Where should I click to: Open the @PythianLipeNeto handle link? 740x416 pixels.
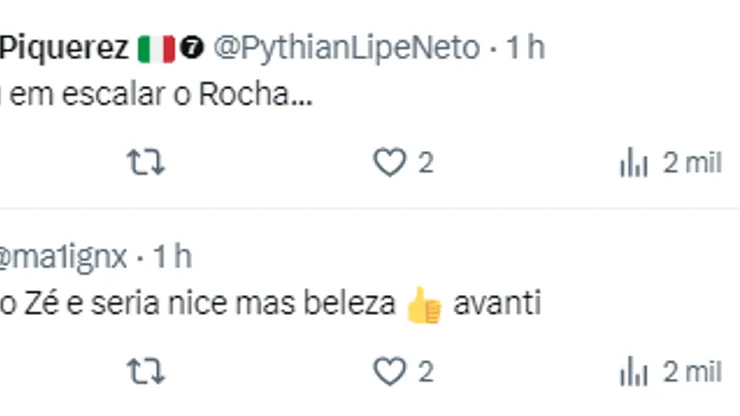pos(346,47)
